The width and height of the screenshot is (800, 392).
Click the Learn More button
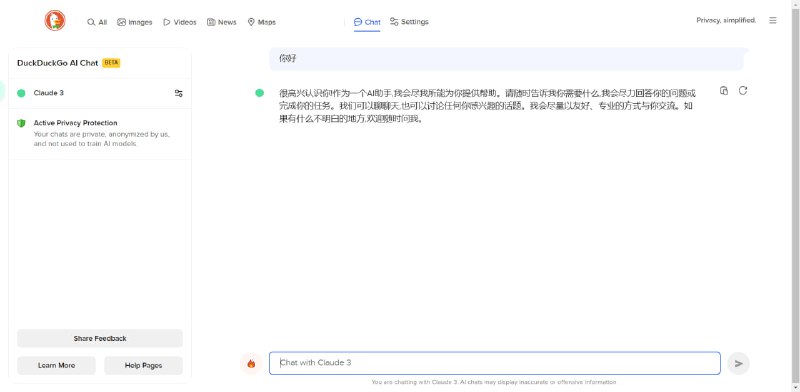pyautogui.click(x=57, y=365)
